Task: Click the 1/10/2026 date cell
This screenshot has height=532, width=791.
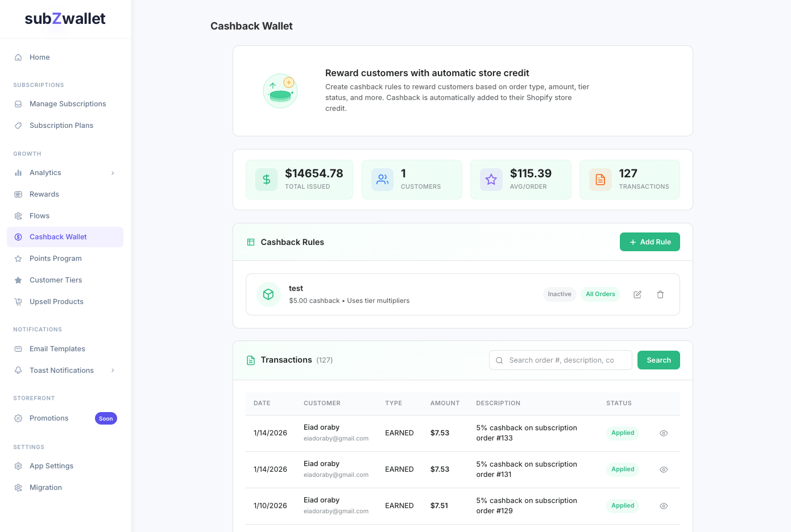Action: click(x=270, y=506)
